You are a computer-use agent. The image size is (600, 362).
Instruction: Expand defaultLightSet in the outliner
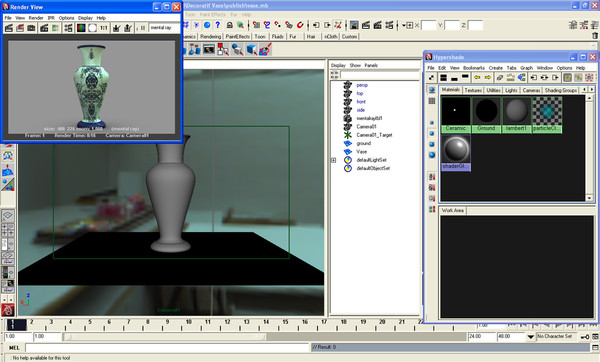(x=334, y=160)
